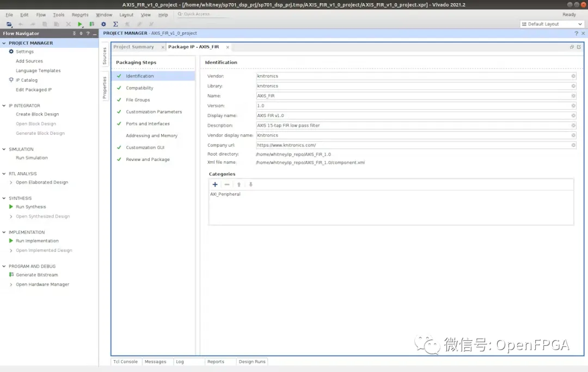
Task: Open the File menu
Action: [x=9, y=15]
